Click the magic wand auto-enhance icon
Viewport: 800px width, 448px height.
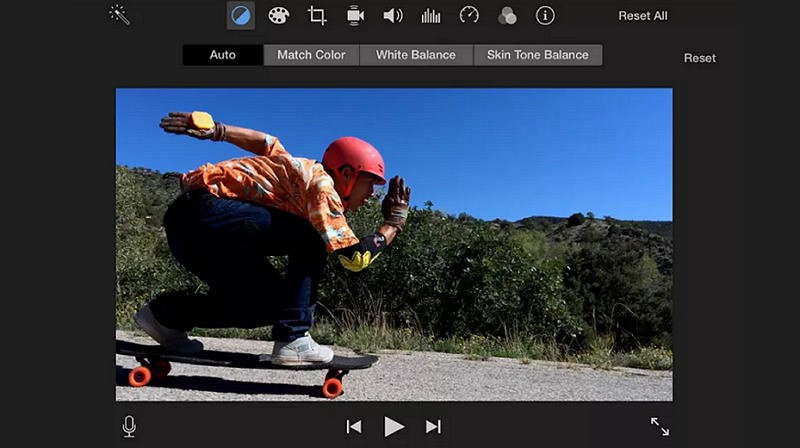(120, 15)
